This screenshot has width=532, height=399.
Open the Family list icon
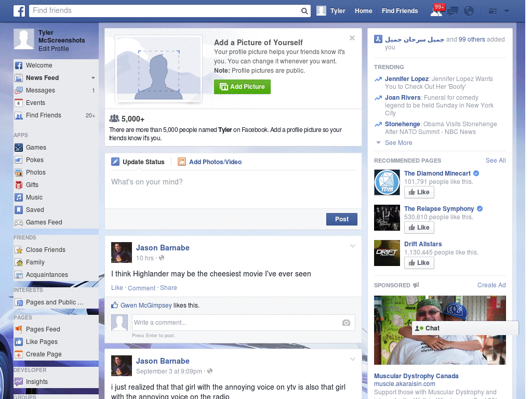click(x=19, y=262)
